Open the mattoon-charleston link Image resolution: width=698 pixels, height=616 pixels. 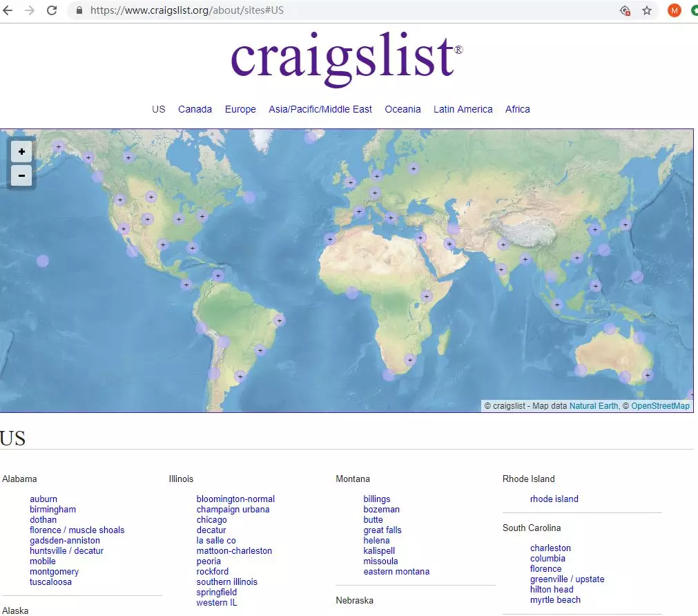point(234,550)
